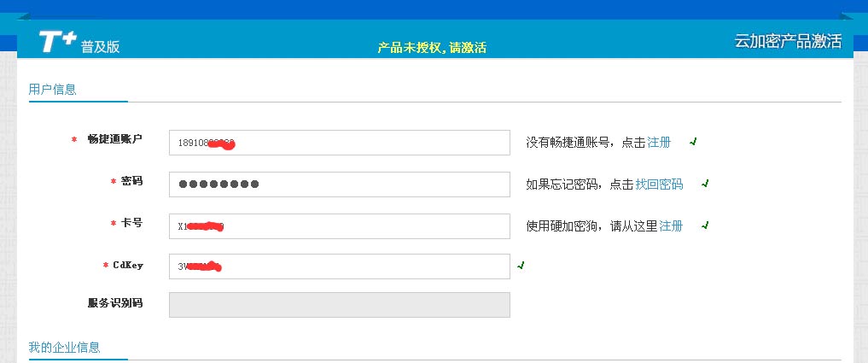The width and height of the screenshot is (868, 363).
Task: Click the 云加密产品激活 page title
Action: click(x=788, y=41)
